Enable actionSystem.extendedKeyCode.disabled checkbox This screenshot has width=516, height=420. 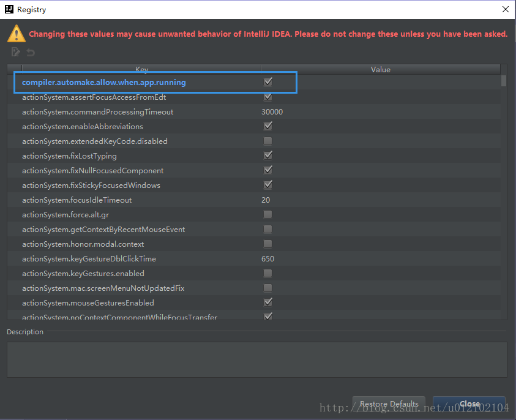(x=268, y=141)
